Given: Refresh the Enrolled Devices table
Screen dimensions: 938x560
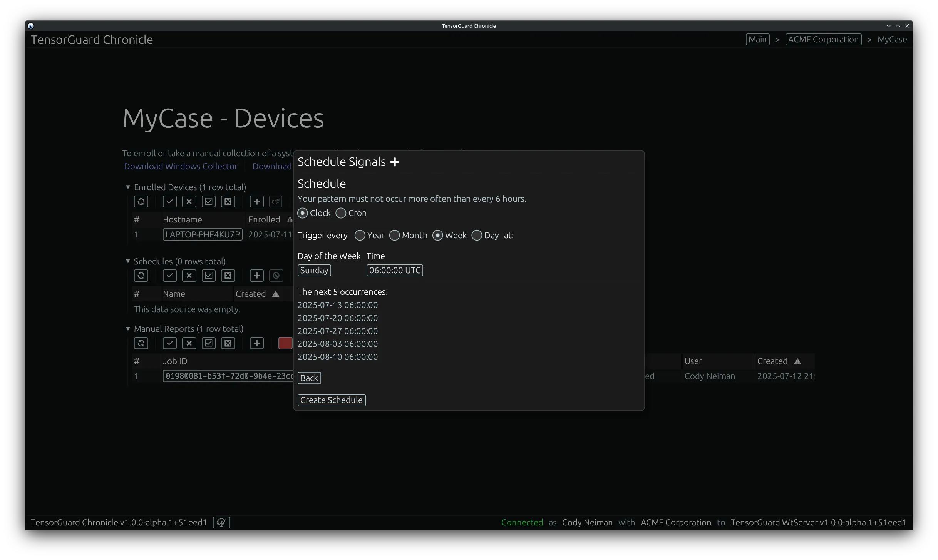Looking at the screenshot, I should (141, 201).
